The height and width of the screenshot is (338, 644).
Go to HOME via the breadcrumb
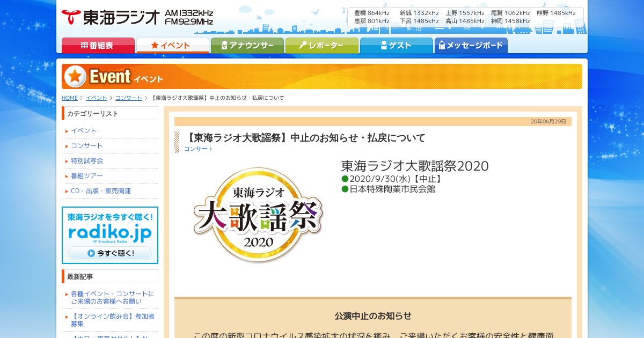(70, 98)
